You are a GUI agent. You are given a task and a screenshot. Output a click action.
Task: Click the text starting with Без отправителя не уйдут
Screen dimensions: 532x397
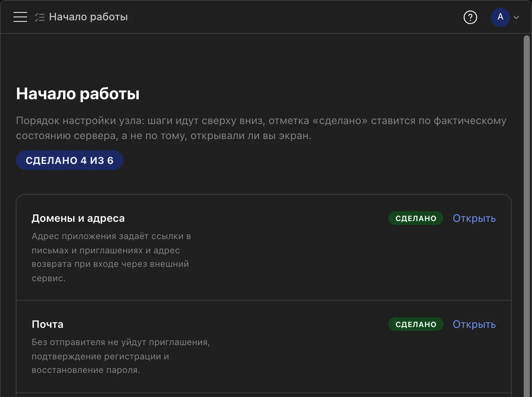(121, 356)
